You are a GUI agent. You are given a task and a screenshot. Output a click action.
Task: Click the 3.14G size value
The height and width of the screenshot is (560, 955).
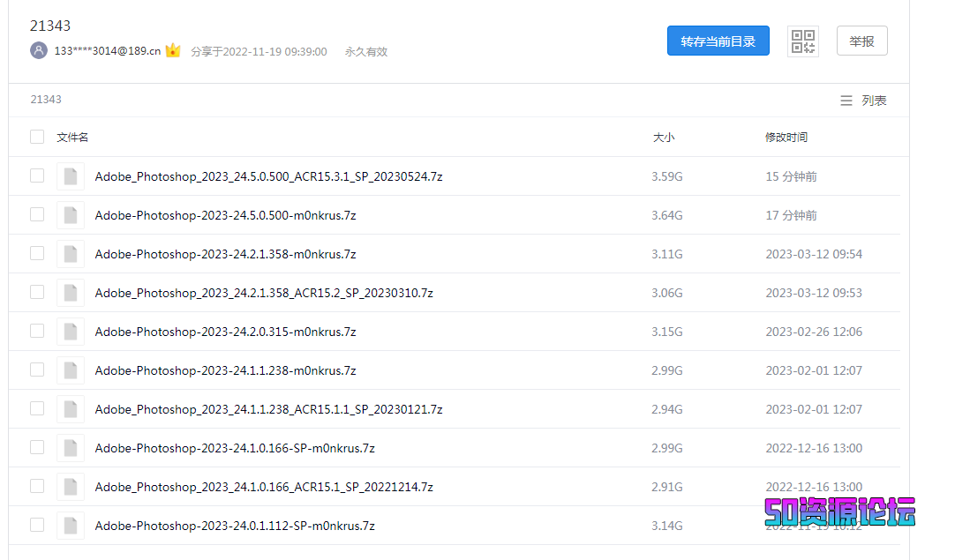[667, 526]
